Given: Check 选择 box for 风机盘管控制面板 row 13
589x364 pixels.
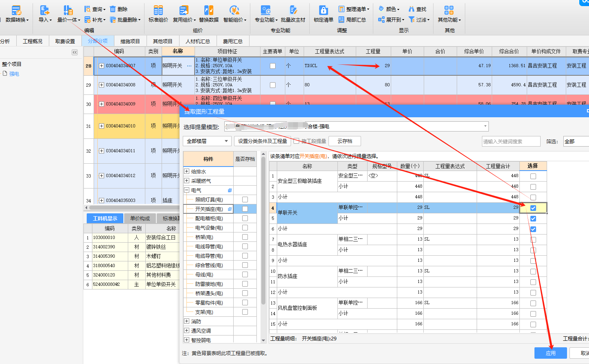Looking at the screenshot, I should (533, 303).
